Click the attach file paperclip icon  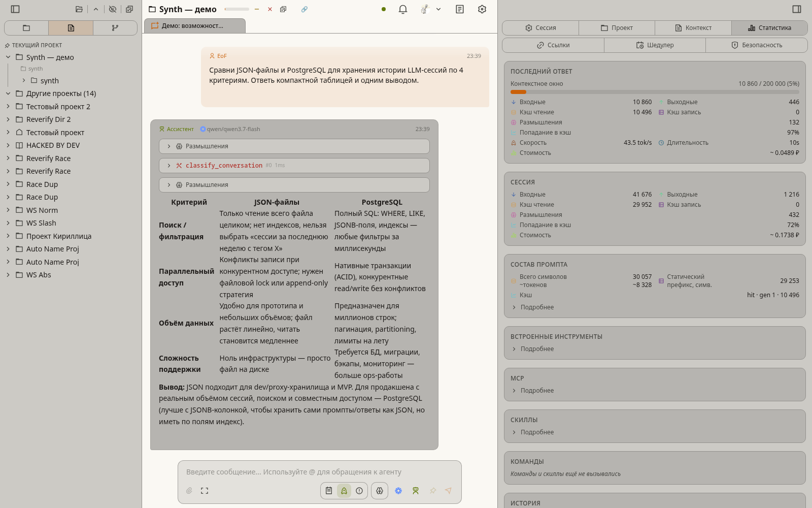189,491
